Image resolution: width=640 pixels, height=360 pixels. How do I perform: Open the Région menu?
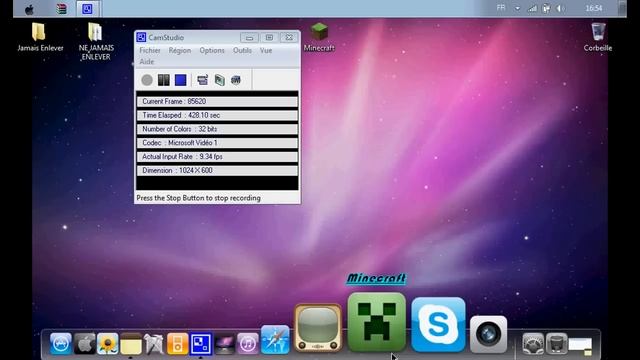click(180, 50)
